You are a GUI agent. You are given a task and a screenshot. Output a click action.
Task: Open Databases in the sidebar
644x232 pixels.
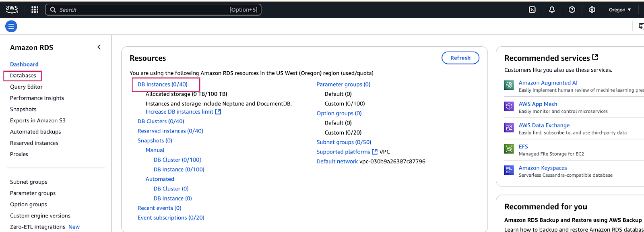23,75
